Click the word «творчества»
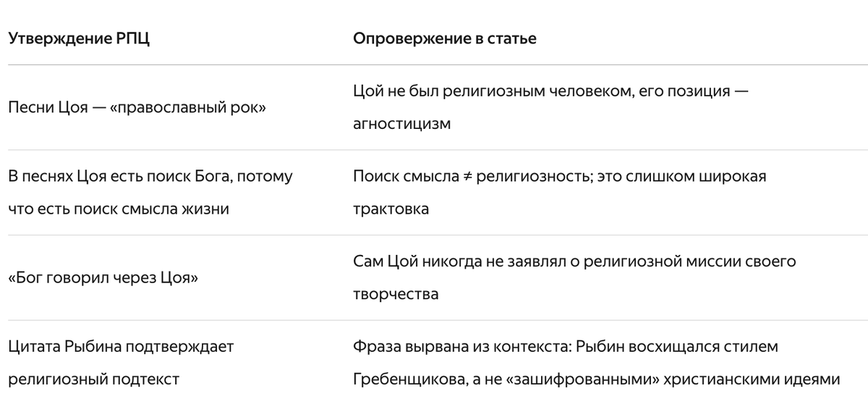Image resolution: width=868 pixels, height=420 pixels. click(x=396, y=294)
